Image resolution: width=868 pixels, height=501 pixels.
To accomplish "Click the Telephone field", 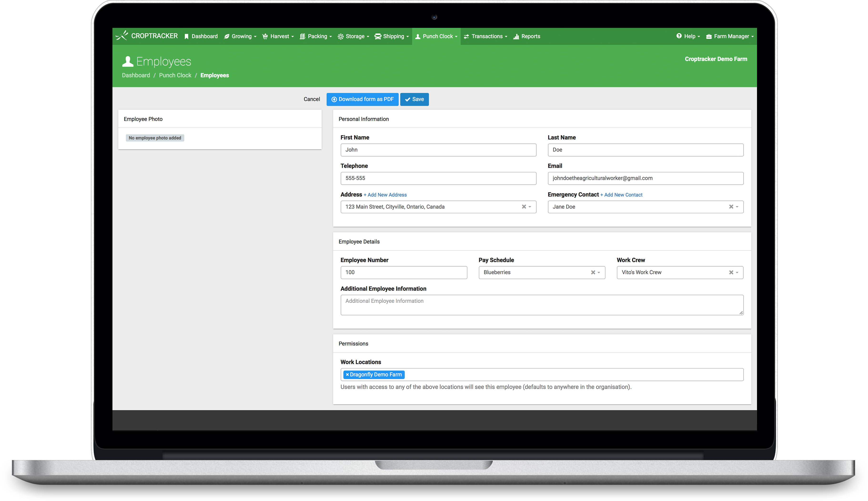I will 438,178.
